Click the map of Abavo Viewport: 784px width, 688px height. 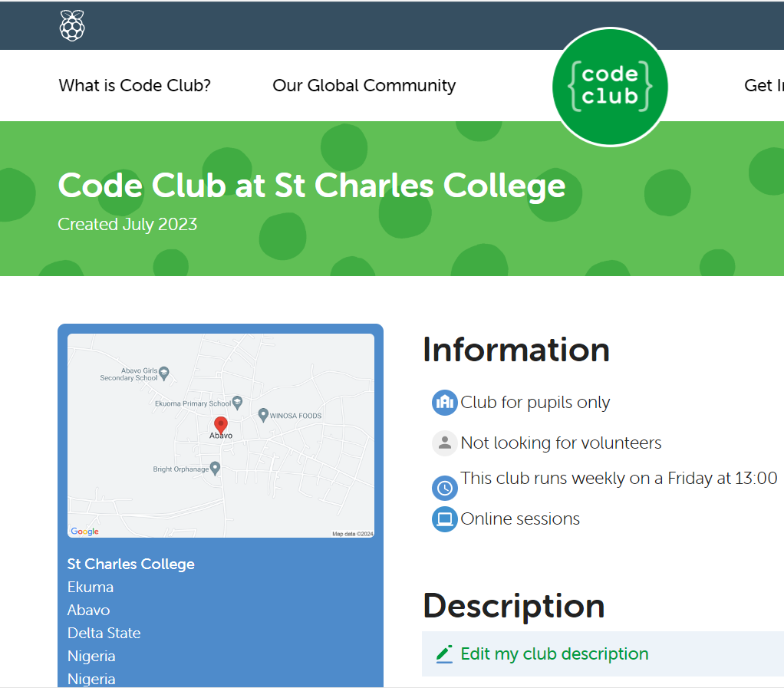coord(220,436)
